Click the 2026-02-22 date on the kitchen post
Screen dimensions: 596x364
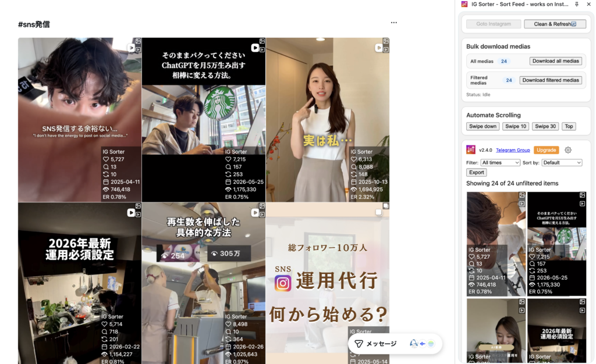[x=125, y=347]
